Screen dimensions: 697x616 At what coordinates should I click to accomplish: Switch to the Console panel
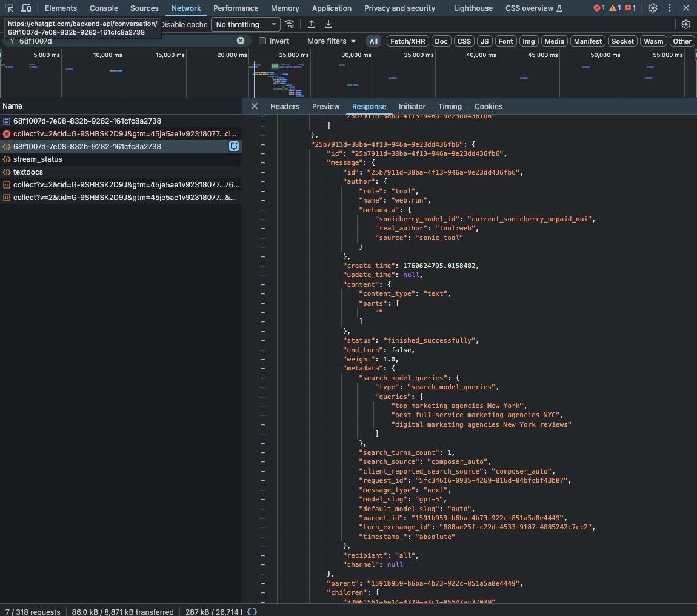[x=104, y=8]
